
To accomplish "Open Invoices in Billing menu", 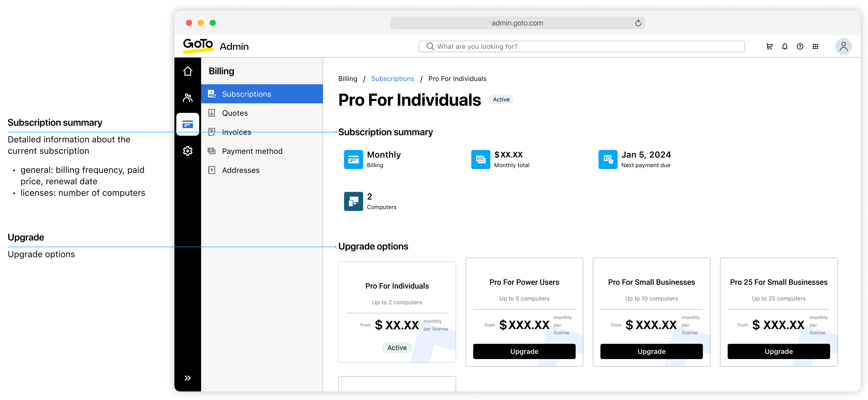I will 262,132.
